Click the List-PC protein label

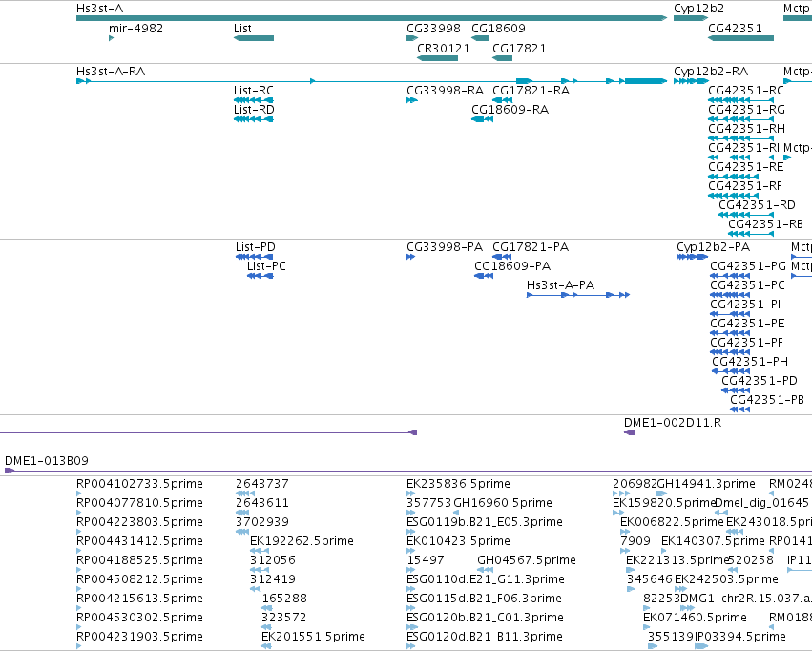pyautogui.click(x=266, y=266)
